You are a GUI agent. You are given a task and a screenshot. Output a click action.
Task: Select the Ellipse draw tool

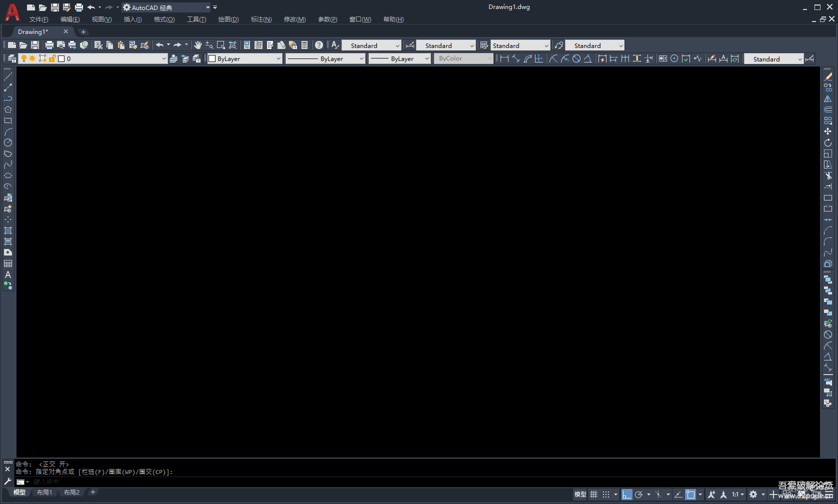pyautogui.click(x=8, y=175)
